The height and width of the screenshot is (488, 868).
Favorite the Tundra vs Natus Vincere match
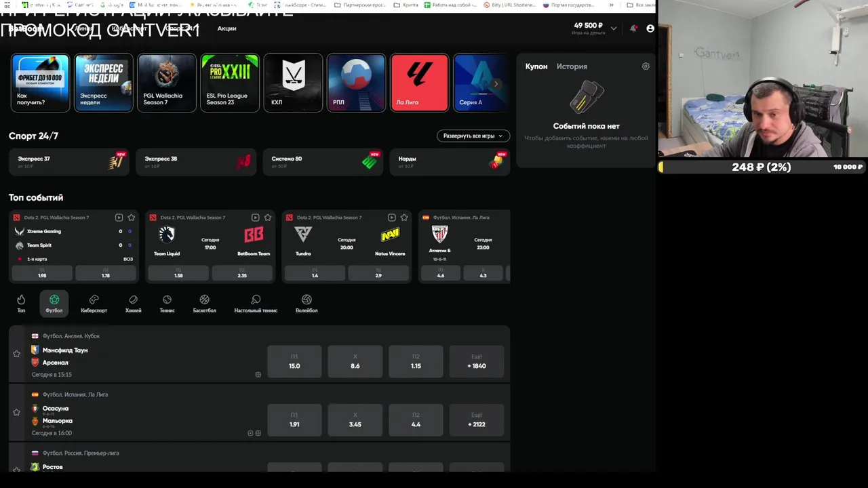pyautogui.click(x=404, y=218)
